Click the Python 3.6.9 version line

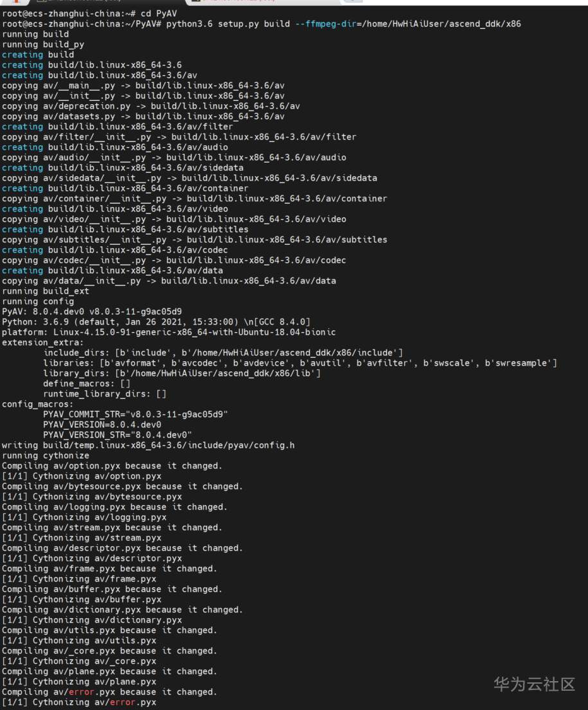[x=156, y=322]
